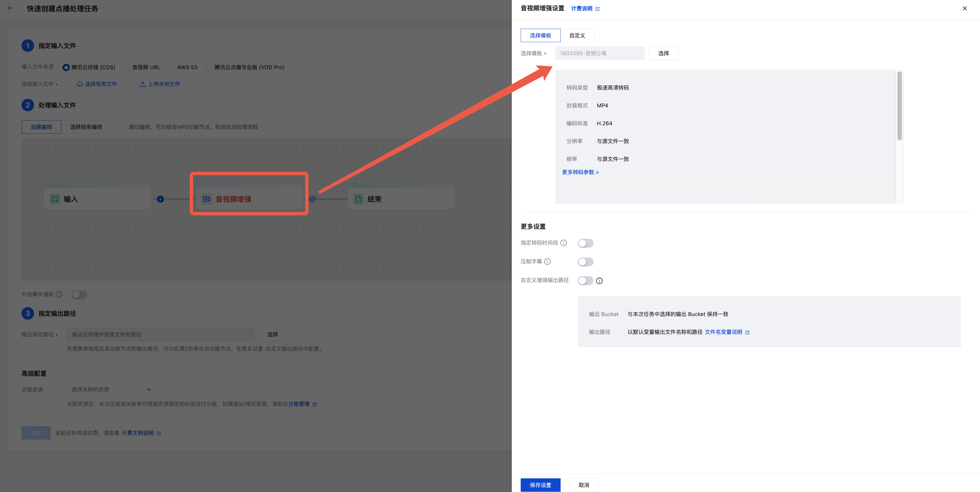Expand 更多转码参数 link
This screenshot has height=492, width=980.
click(580, 172)
